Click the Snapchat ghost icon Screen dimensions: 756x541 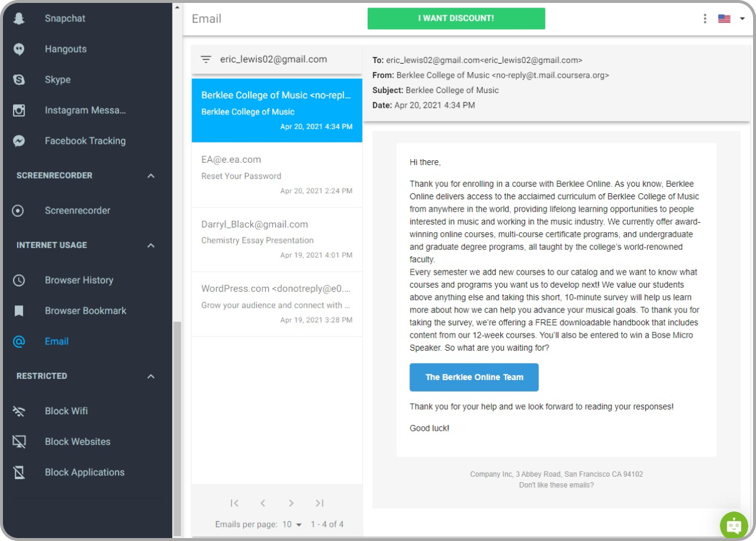pyautogui.click(x=19, y=18)
